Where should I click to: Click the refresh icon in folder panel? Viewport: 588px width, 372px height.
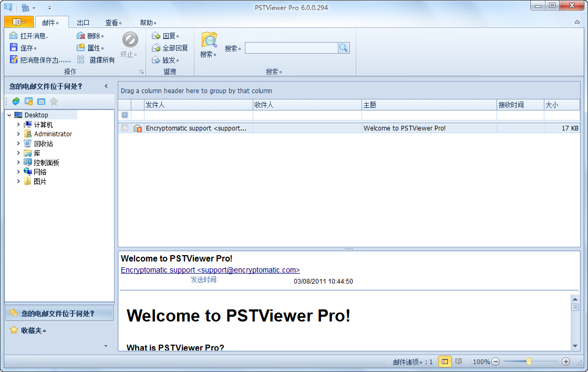(x=15, y=101)
